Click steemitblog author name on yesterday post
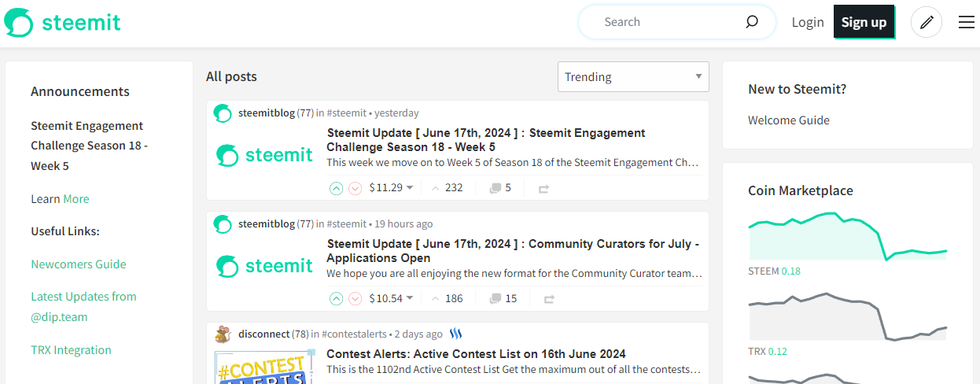The height and width of the screenshot is (384, 980). pos(267,113)
